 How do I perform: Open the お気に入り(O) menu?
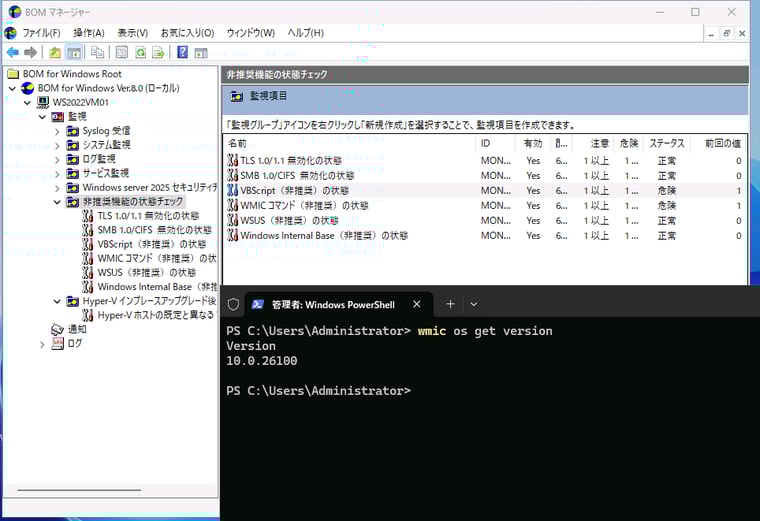pyautogui.click(x=188, y=33)
